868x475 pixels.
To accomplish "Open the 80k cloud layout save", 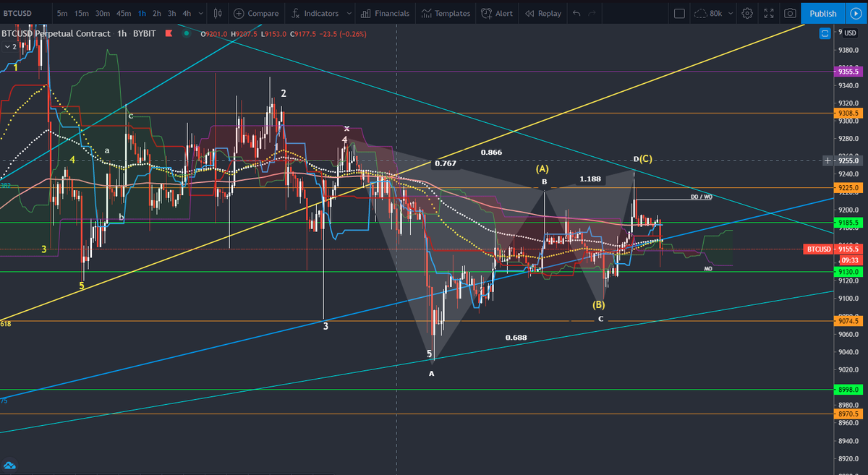I will point(708,13).
